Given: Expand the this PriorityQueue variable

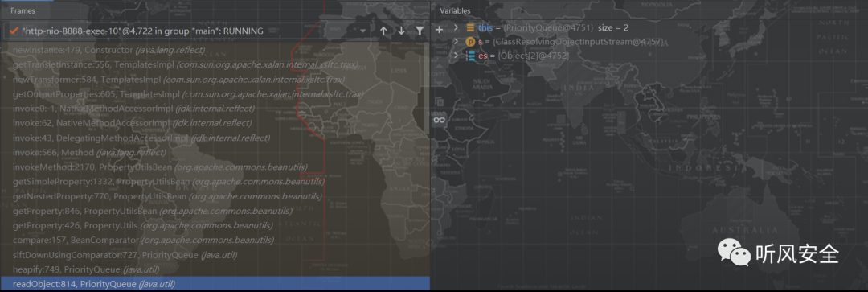Looking at the screenshot, I should coord(456,27).
